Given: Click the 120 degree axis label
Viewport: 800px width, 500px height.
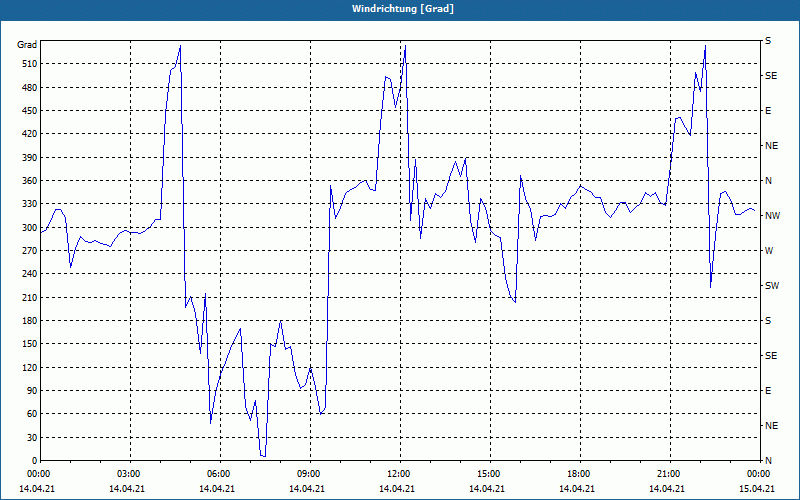Looking at the screenshot, I should pos(30,367).
